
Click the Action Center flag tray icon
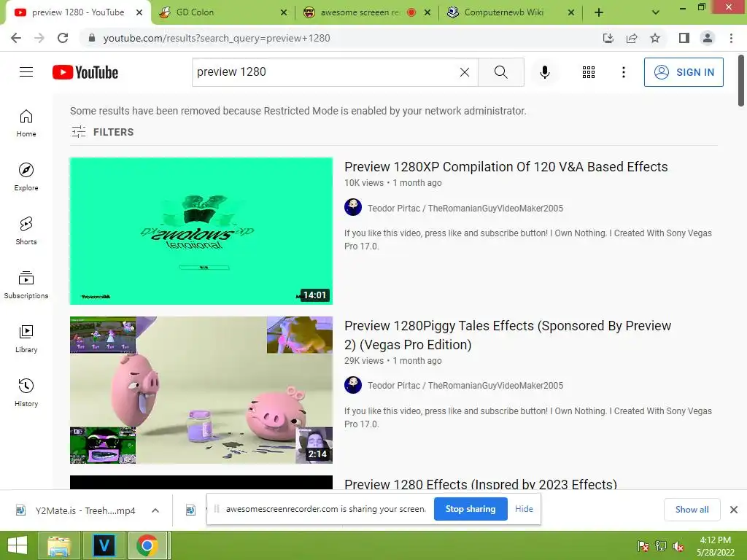643,546
